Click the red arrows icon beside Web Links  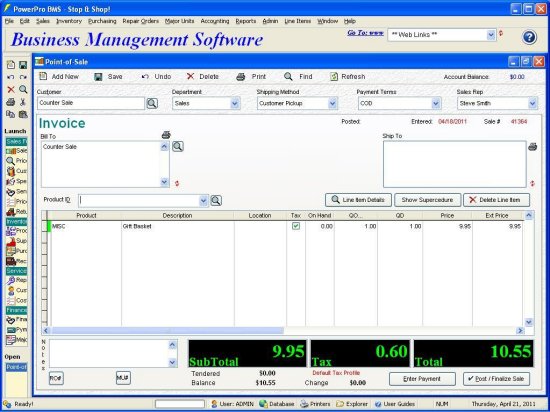tap(501, 33)
